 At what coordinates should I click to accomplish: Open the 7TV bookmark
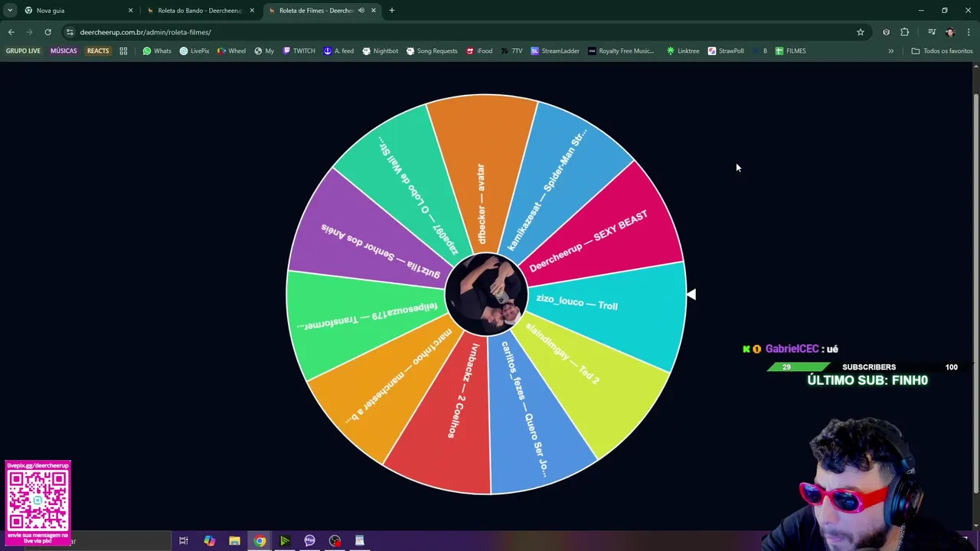[x=512, y=51]
